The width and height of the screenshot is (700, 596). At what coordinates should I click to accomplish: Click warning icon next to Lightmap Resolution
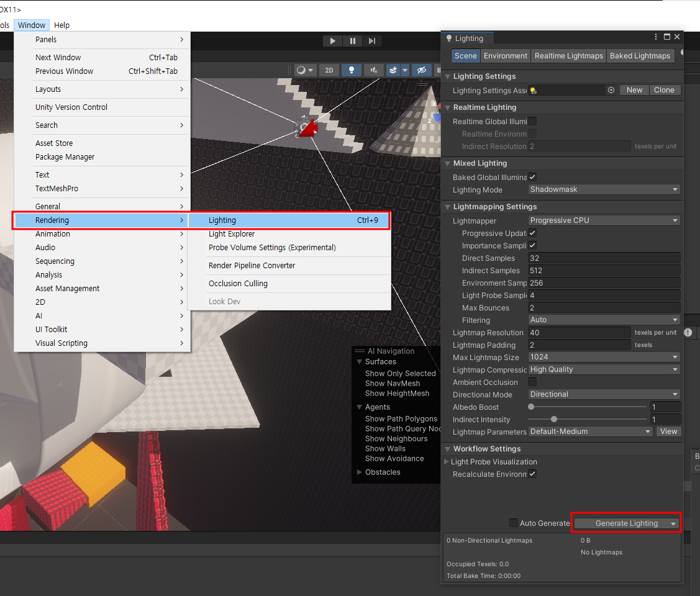(688, 332)
